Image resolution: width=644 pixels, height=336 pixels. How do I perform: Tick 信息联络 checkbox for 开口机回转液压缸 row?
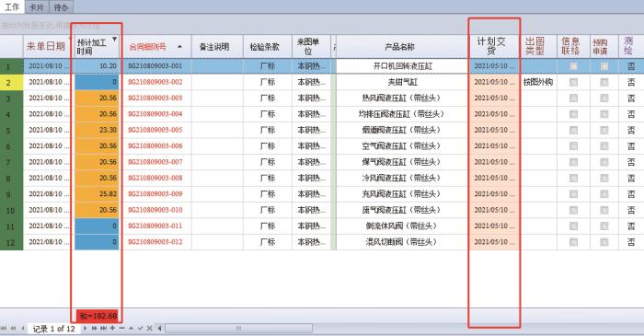point(573,66)
